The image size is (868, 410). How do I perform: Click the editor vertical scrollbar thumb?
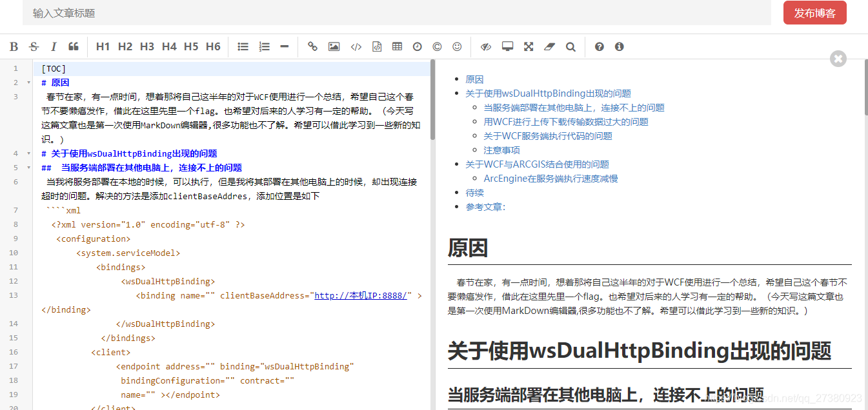pyautogui.click(x=432, y=100)
